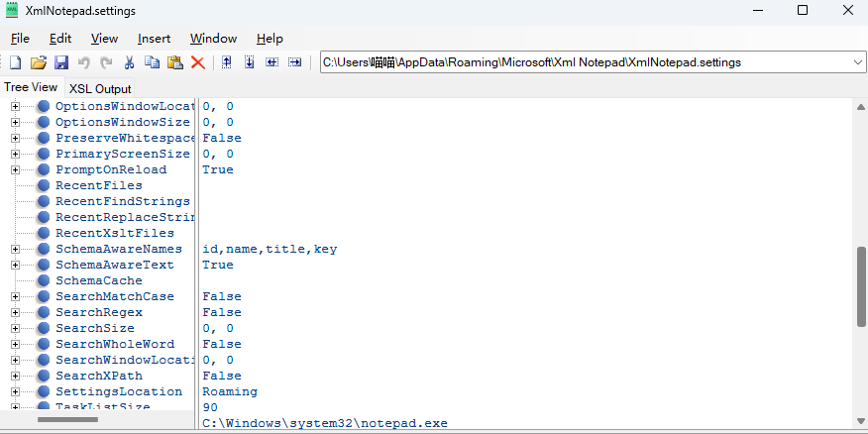
Task: Click the value 'id,name,title,key'
Action: [x=270, y=249]
